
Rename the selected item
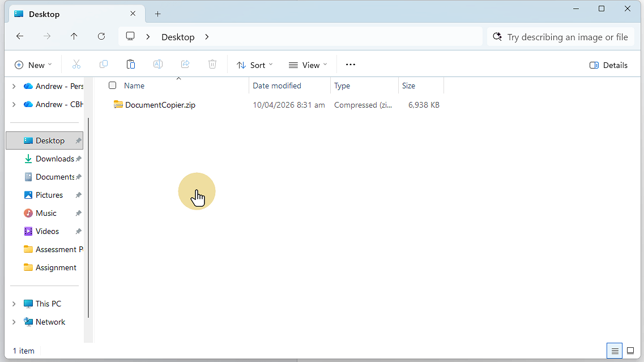point(158,64)
